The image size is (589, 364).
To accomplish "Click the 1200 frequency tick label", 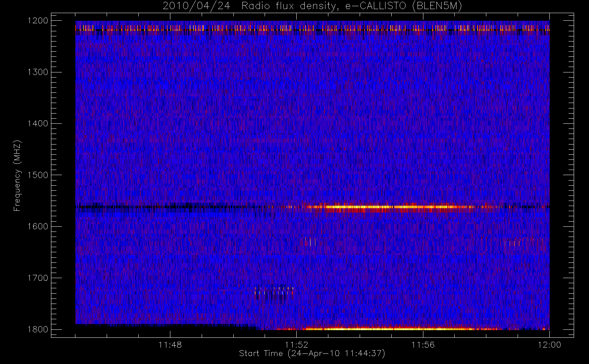I will coord(38,21).
